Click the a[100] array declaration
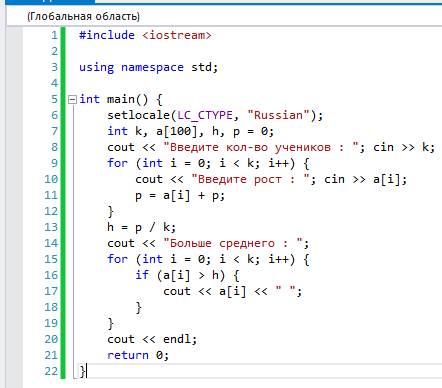Image resolution: width=442 pixels, height=388 pixels. pos(177,131)
